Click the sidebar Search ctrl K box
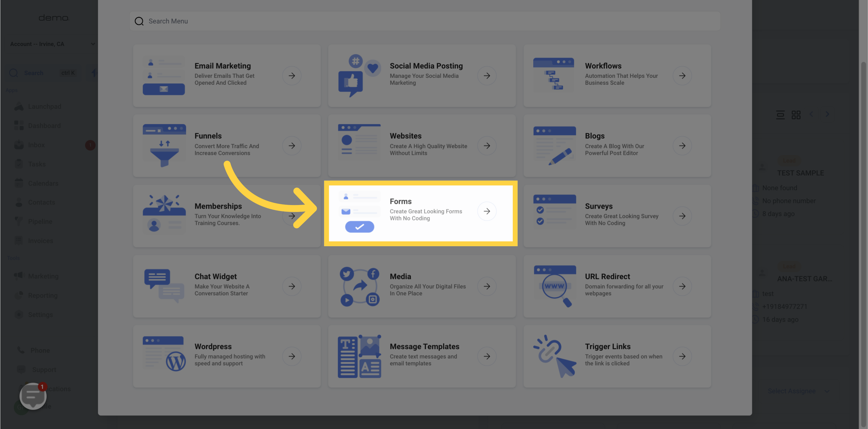Screen dimensions: 868x429 (x=43, y=73)
